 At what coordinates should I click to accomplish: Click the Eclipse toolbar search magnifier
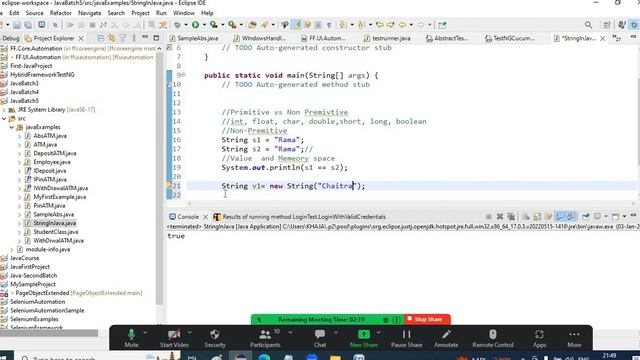click(x=588, y=25)
